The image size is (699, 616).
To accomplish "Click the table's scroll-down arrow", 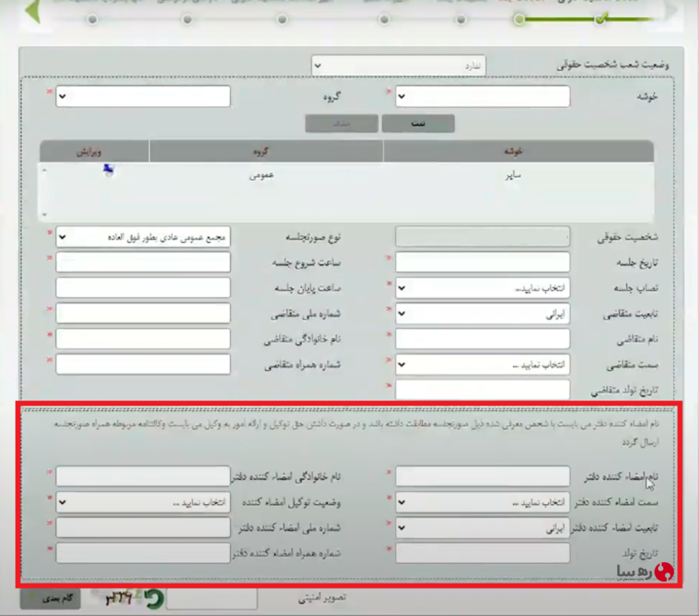I will tap(44, 215).
